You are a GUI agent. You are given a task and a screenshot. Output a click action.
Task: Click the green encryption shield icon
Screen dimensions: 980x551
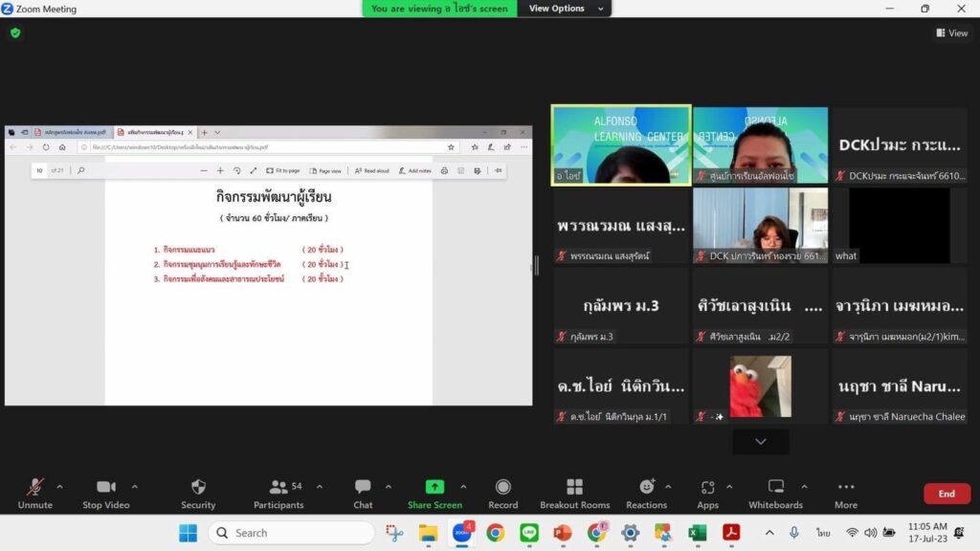coord(15,33)
